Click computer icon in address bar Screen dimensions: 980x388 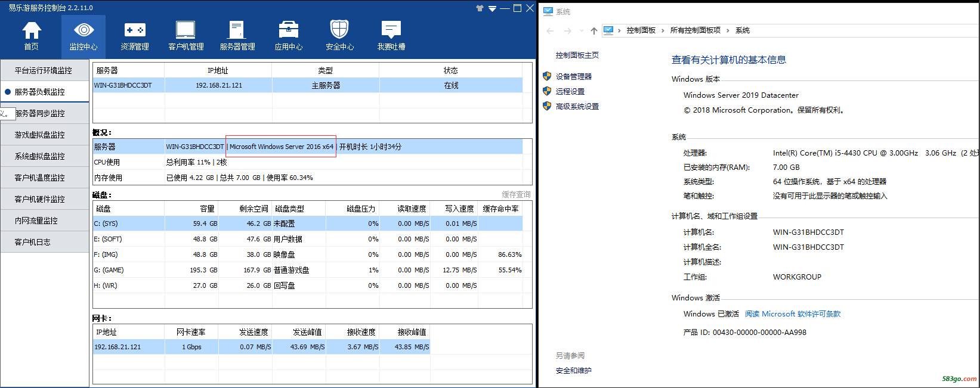tap(608, 30)
